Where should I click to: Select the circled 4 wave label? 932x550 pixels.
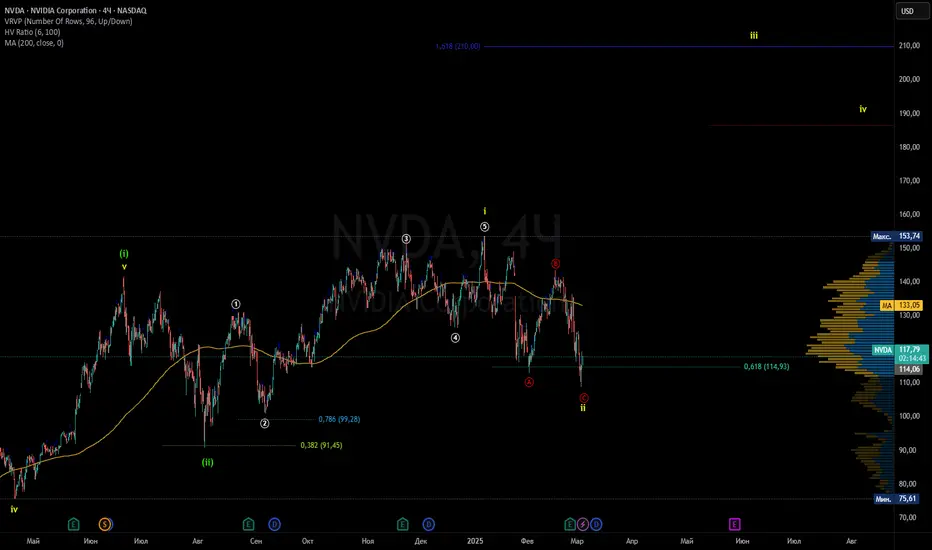(455, 338)
